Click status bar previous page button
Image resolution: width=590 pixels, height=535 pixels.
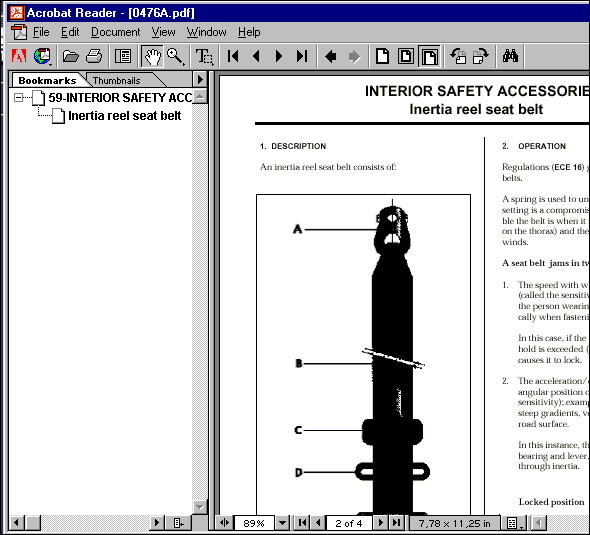[318, 523]
